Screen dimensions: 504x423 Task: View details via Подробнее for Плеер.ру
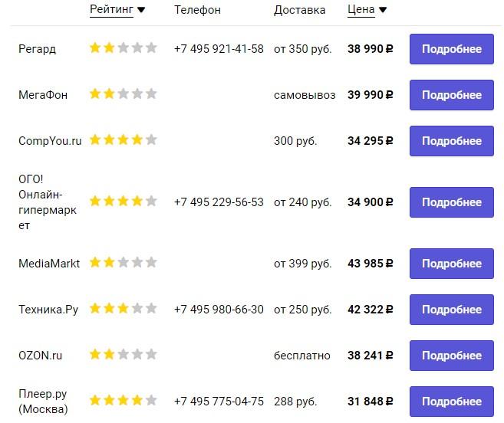coord(451,401)
